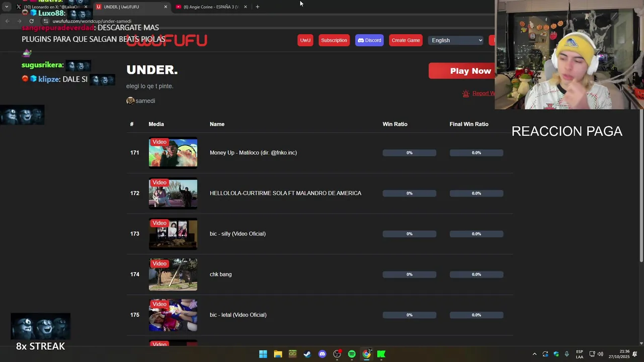The width and height of the screenshot is (644, 362).
Task: Click the Create Game button
Action: 406,40
